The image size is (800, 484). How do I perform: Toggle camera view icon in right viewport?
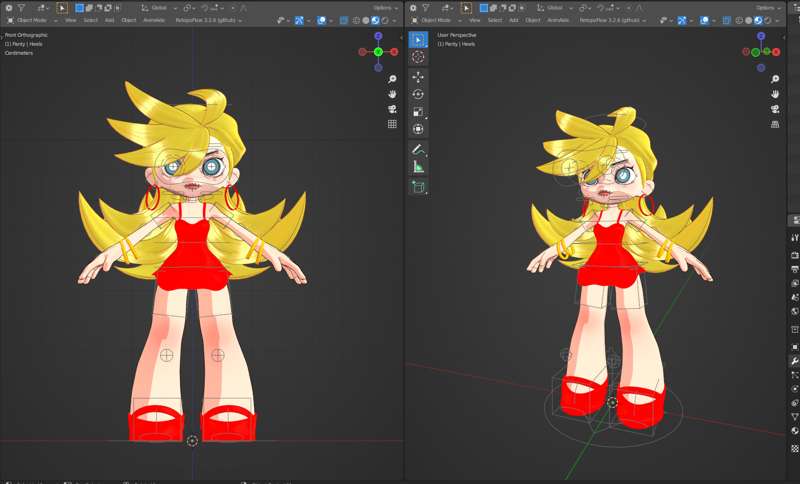[x=775, y=109]
